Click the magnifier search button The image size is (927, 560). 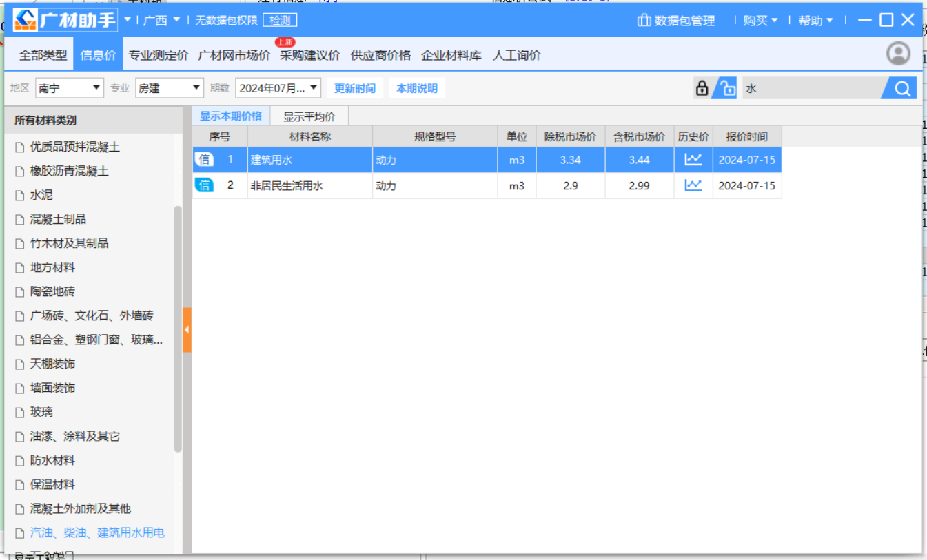point(901,88)
